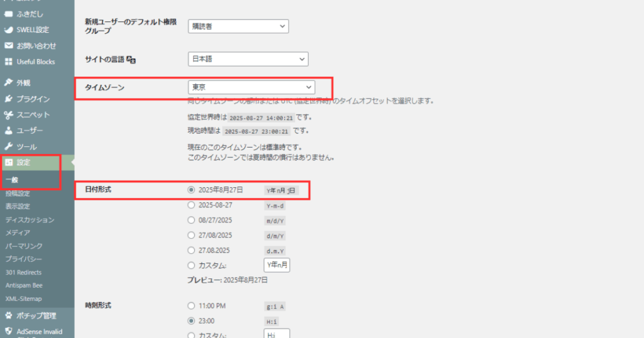Viewport: 644px width, 338px height.
Task: Open the 301 Redirects settings link
Action: click(x=23, y=272)
